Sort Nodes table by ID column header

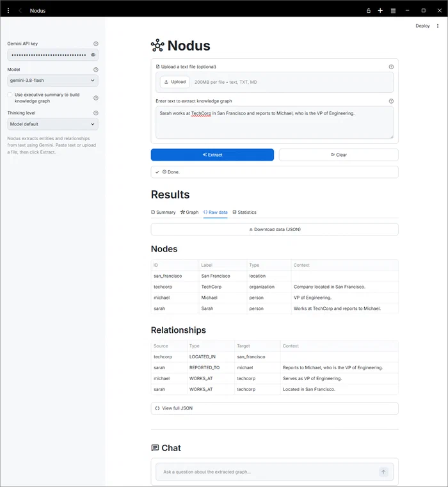pyautogui.click(x=175, y=265)
